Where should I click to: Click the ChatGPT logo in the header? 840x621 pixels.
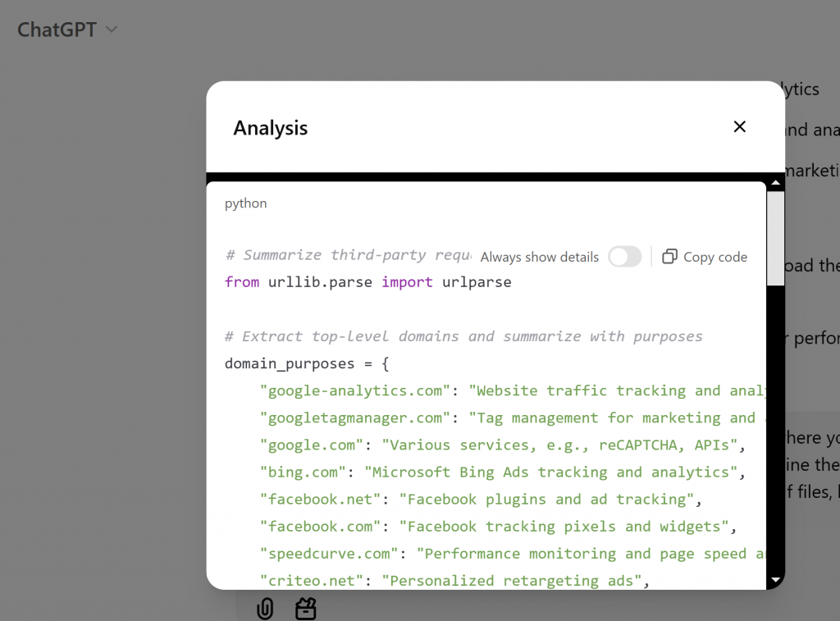click(x=57, y=29)
